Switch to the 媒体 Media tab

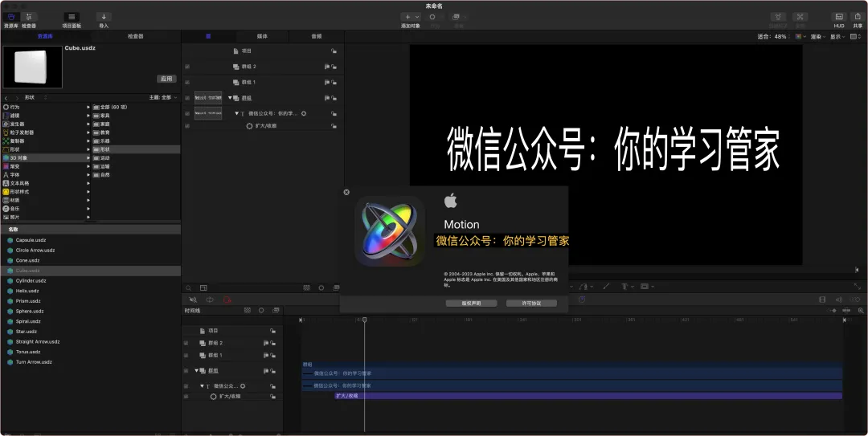coord(262,36)
